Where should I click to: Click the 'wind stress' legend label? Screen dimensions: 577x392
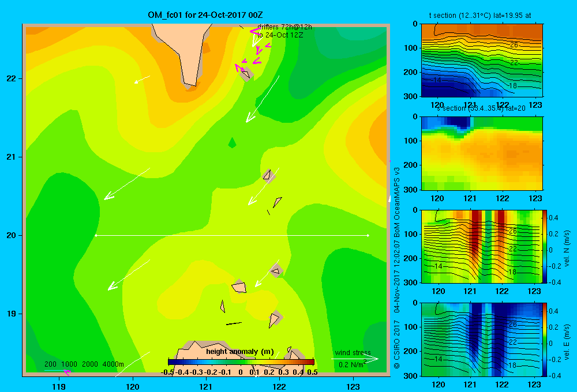(353, 353)
